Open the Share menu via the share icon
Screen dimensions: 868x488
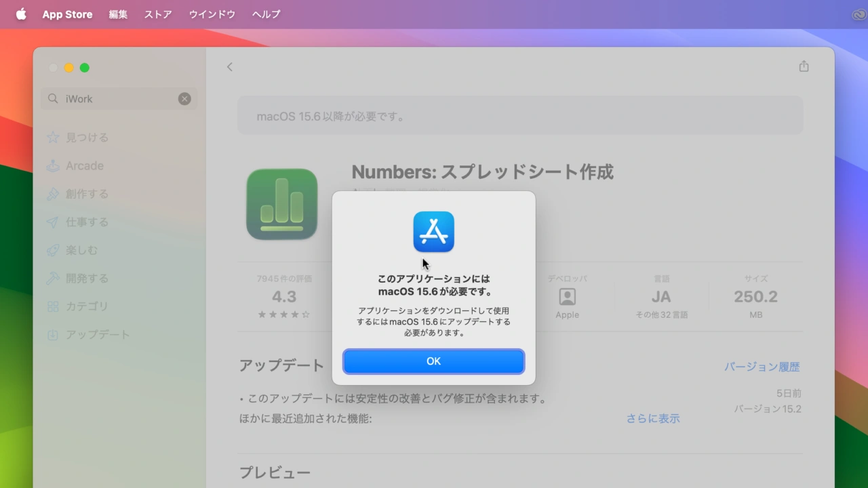click(804, 66)
